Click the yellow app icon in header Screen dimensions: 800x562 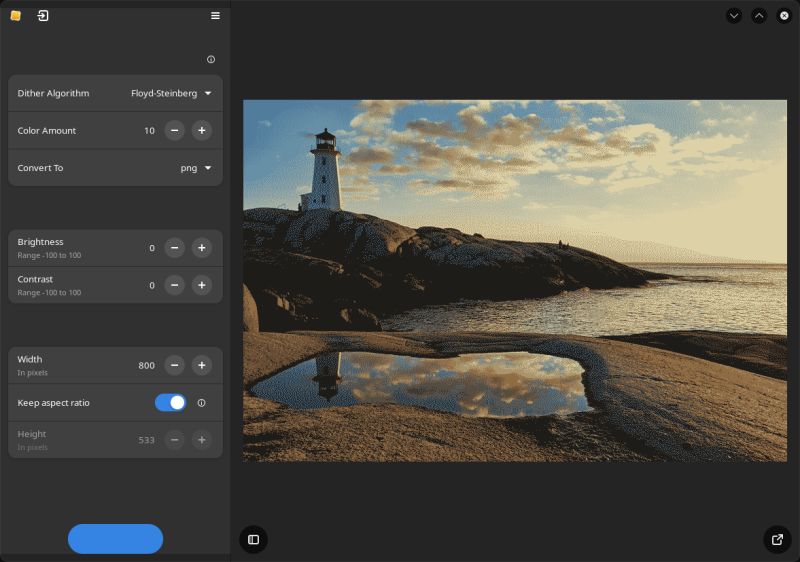16,16
